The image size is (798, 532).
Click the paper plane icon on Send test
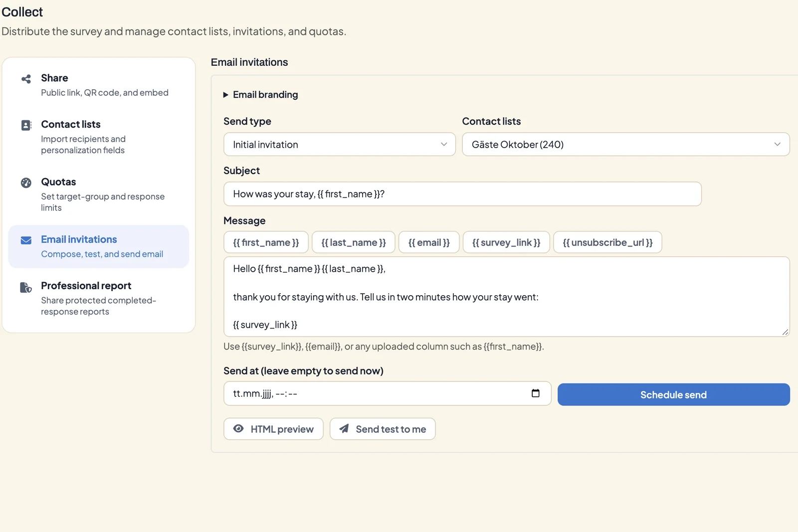point(344,428)
